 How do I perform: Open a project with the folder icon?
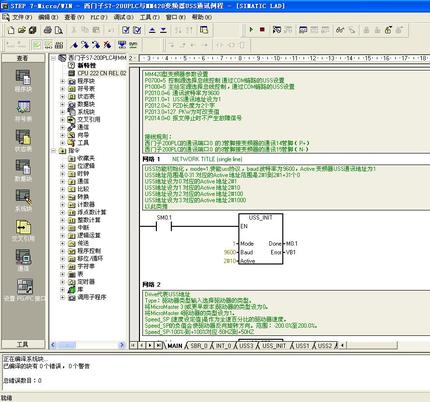click(x=22, y=30)
